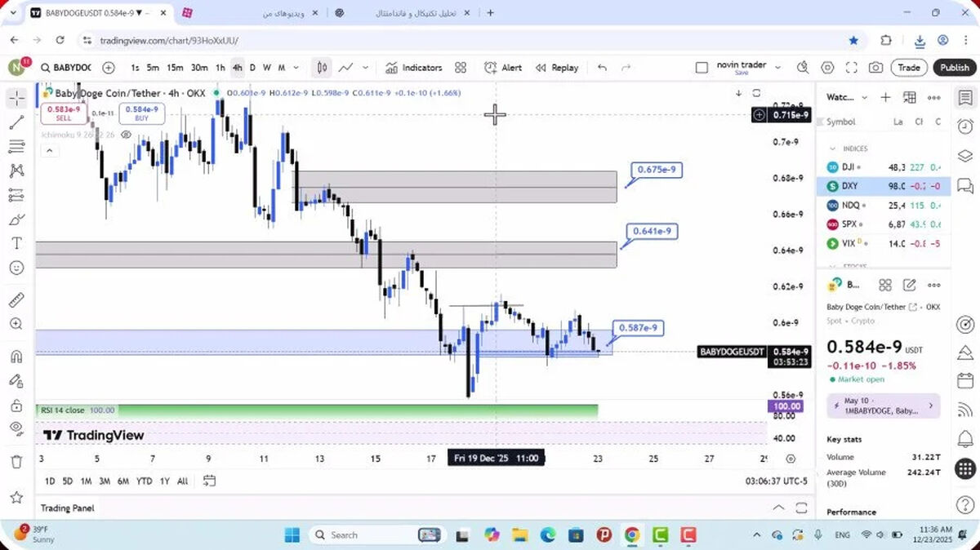This screenshot has width=980, height=550.
Task: Open Chrome from the Windows taskbar
Action: (x=632, y=534)
